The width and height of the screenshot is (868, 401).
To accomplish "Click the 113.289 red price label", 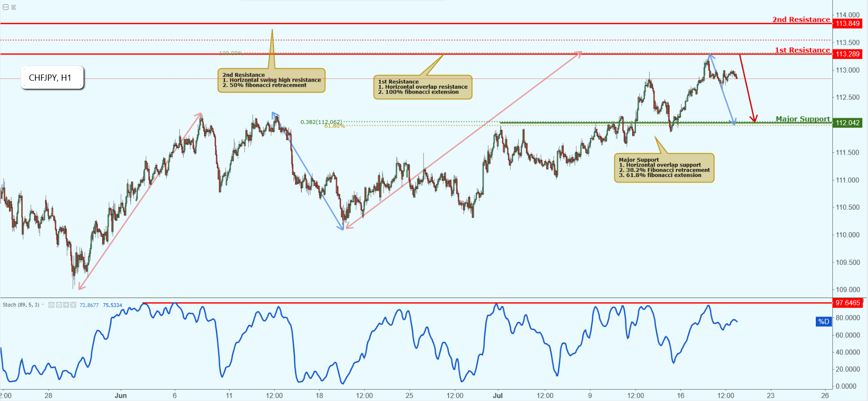I will [x=848, y=54].
